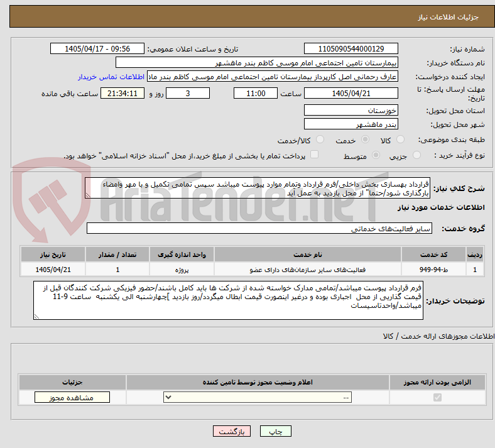Click the جزئیات column header

72,382
